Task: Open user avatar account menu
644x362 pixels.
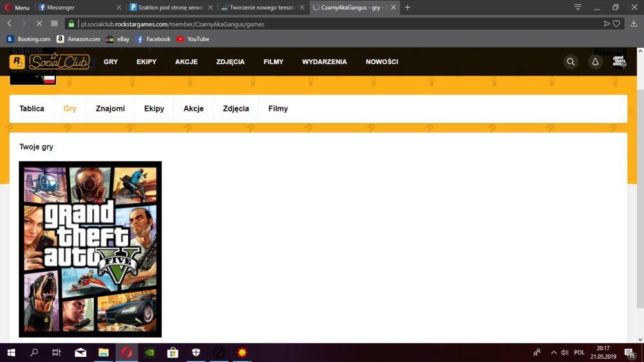Action: 620,62
